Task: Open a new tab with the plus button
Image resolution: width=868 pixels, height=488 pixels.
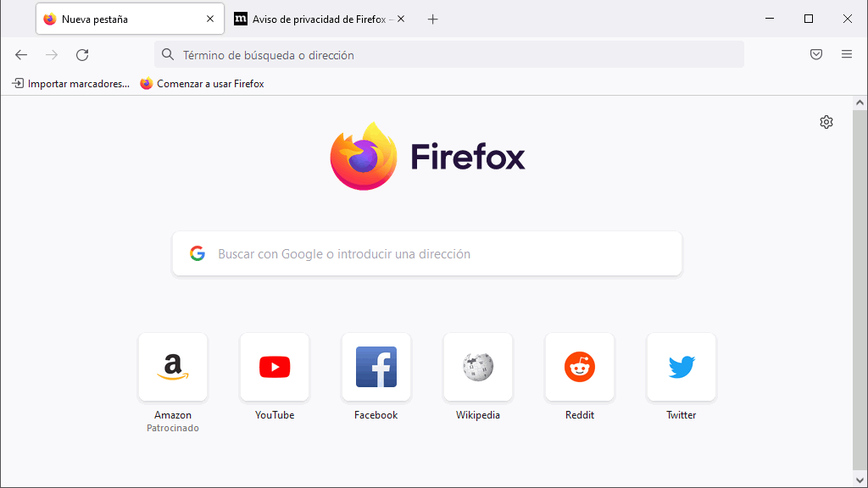Action: [x=433, y=19]
